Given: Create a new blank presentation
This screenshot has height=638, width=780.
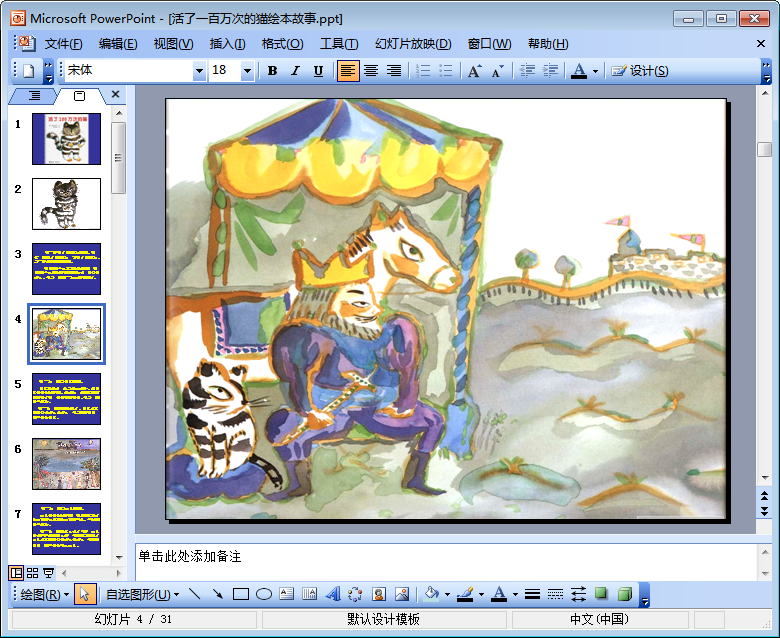Looking at the screenshot, I should [28, 71].
